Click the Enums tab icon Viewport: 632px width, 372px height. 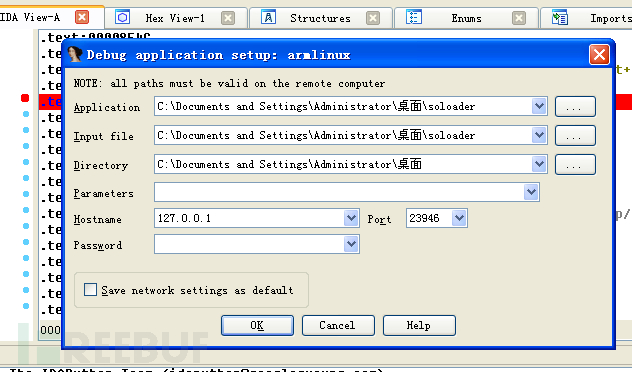click(x=414, y=17)
